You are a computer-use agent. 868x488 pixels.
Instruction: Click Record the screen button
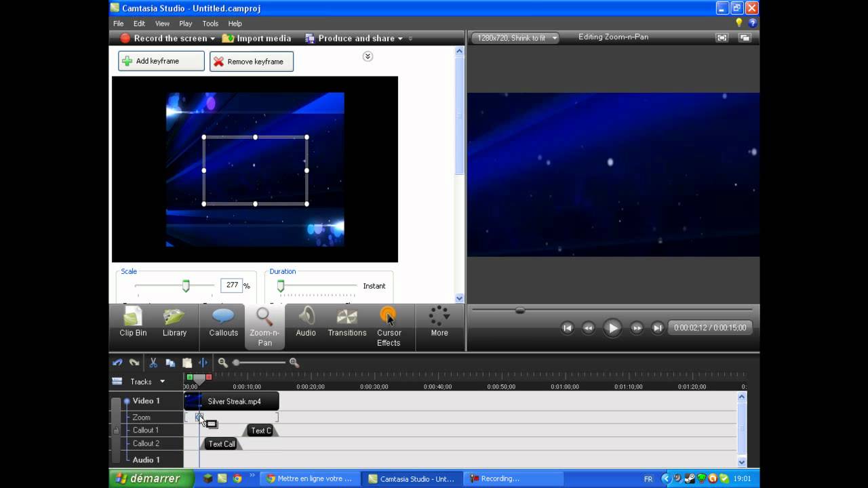[163, 39]
